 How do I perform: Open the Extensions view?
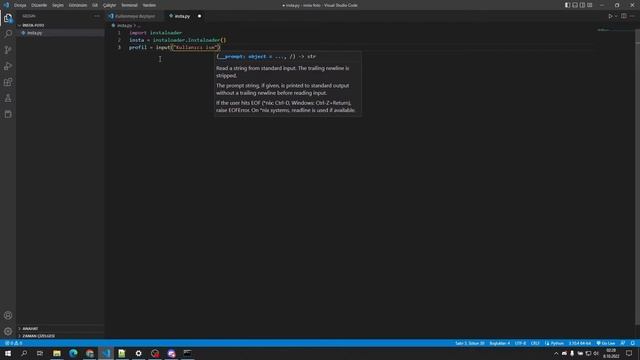tap(8, 82)
